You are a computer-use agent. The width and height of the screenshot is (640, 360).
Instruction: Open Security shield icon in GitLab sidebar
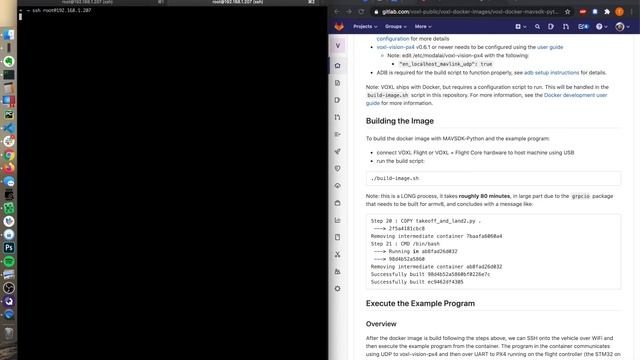pos(338,169)
